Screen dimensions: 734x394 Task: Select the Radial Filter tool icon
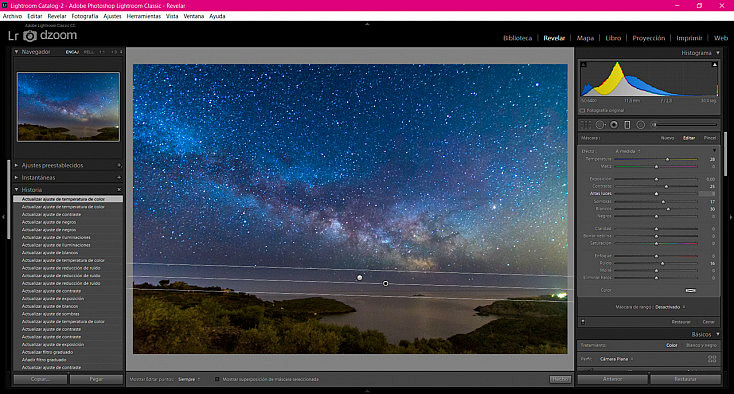coord(641,124)
